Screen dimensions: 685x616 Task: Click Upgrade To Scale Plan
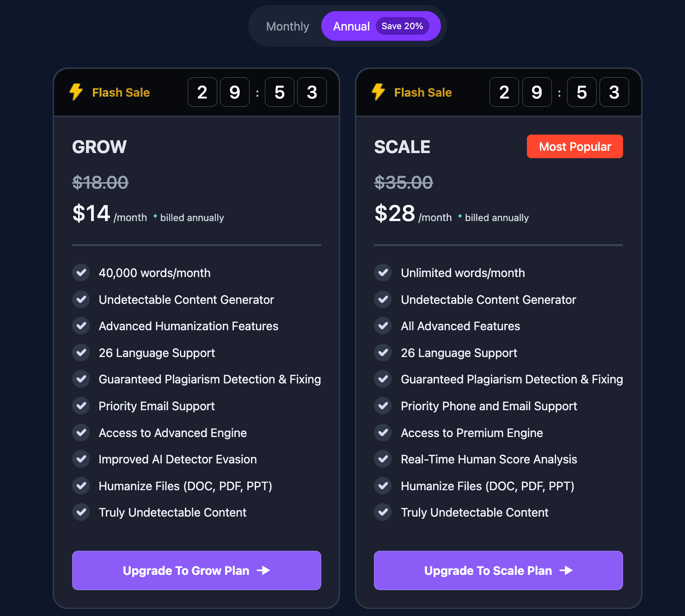pos(498,571)
